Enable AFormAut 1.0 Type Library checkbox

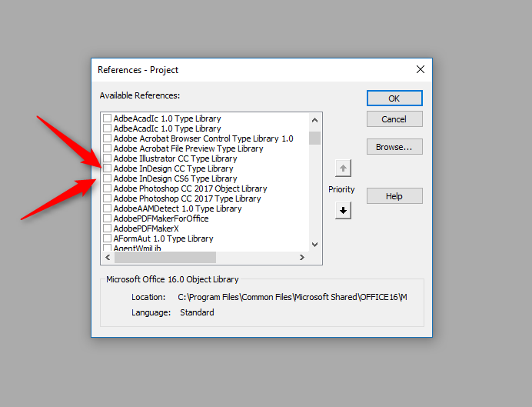point(107,239)
